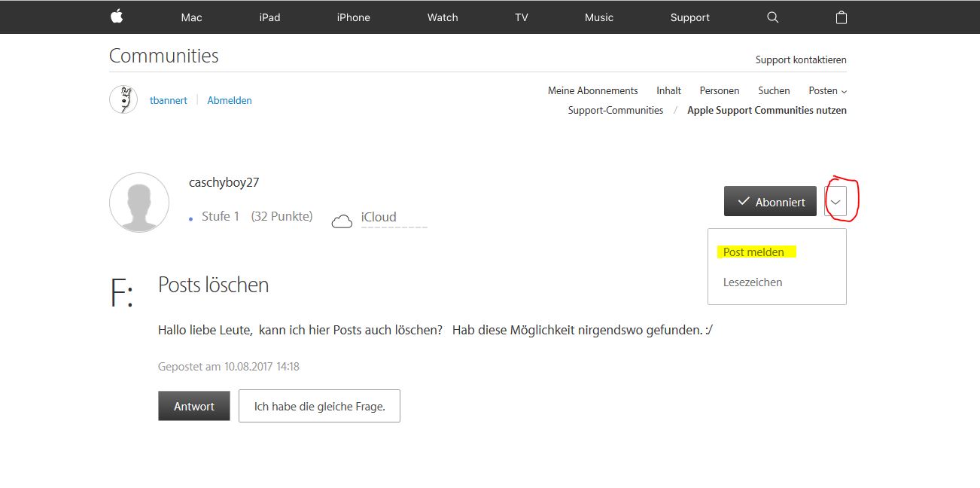Open the Suchen link

coord(774,90)
